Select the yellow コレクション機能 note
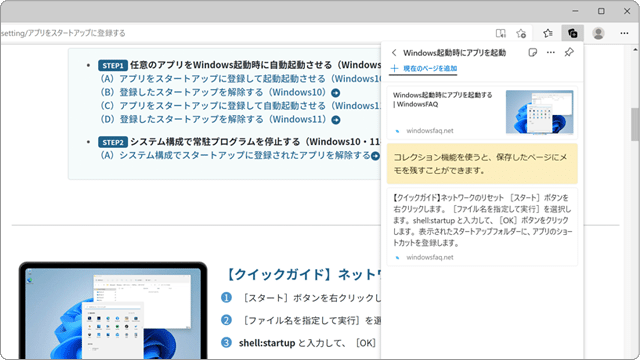This screenshot has height=360, width=640. (482, 164)
